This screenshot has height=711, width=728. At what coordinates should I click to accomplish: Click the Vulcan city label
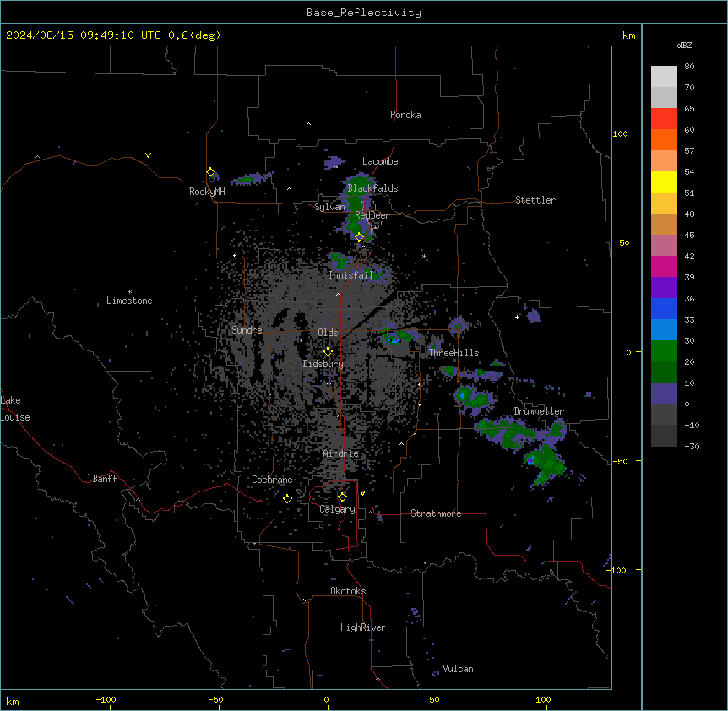click(459, 669)
